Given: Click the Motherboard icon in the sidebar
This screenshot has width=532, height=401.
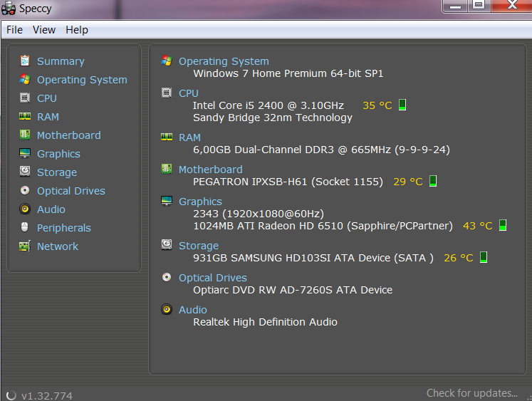Looking at the screenshot, I should [x=25, y=135].
